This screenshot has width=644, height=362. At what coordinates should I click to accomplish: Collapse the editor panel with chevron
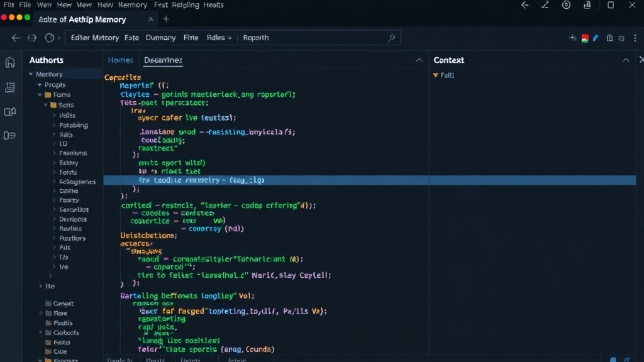(419, 60)
